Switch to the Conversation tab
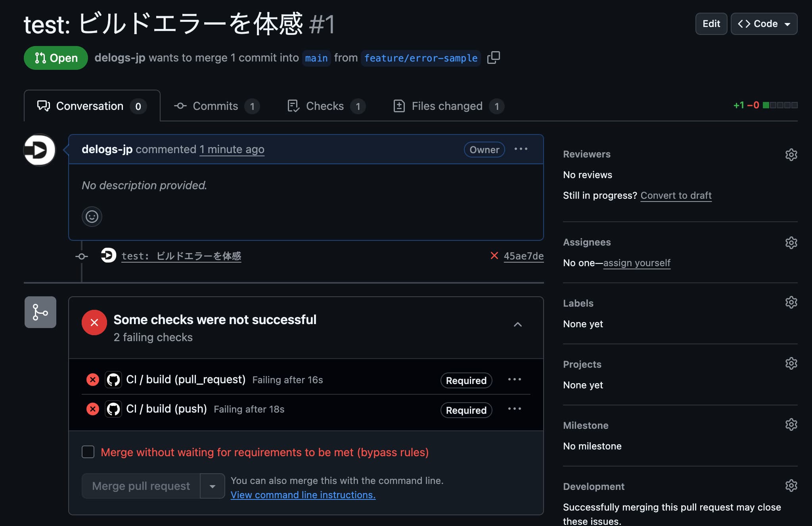The width and height of the screenshot is (812, 526). [x=92, y=106]
